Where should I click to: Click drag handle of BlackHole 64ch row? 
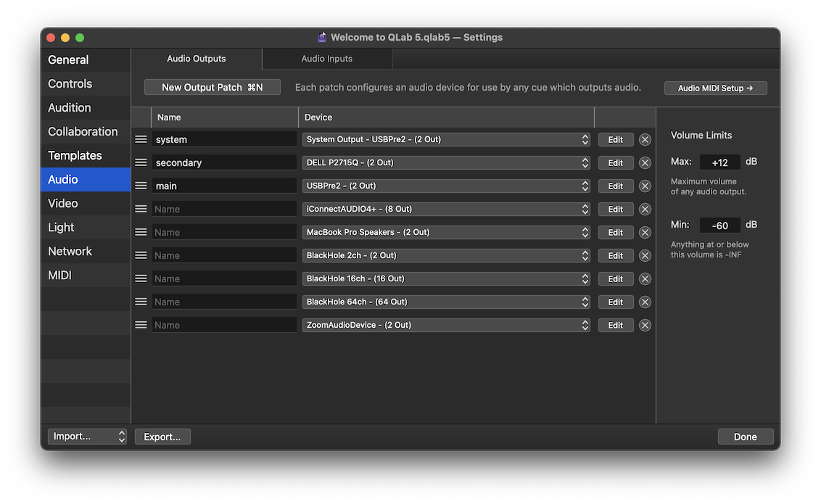(141, 302)
